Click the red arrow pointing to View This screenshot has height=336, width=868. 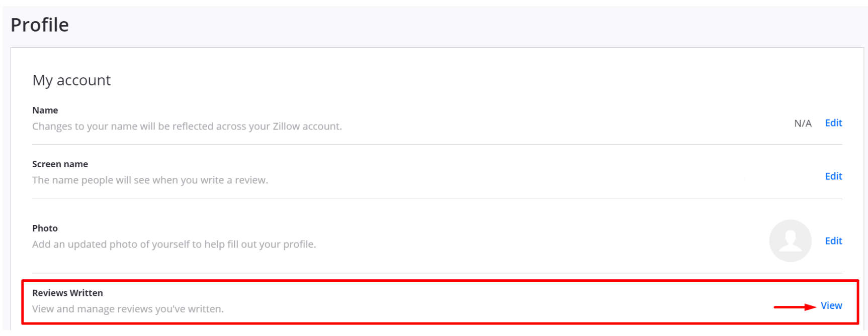click(x=794, y=306)
